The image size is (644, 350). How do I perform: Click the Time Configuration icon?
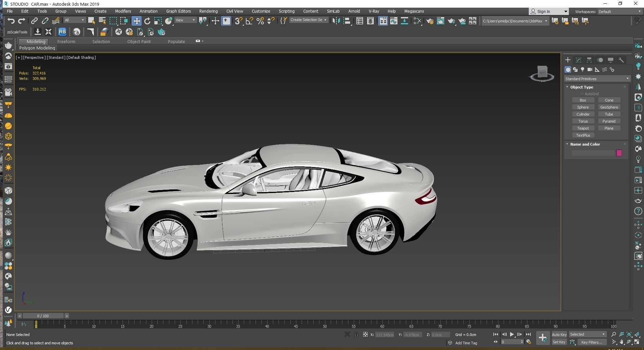529,342
